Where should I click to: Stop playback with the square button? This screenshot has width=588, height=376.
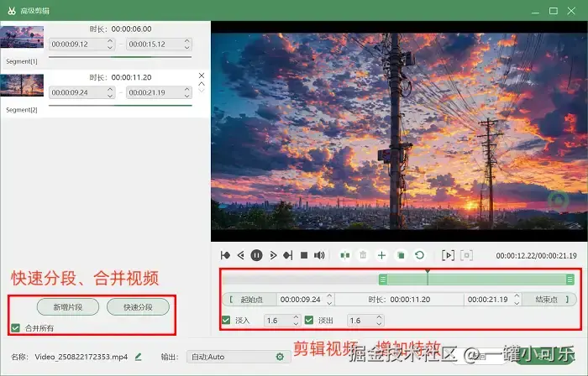(304, 255)
